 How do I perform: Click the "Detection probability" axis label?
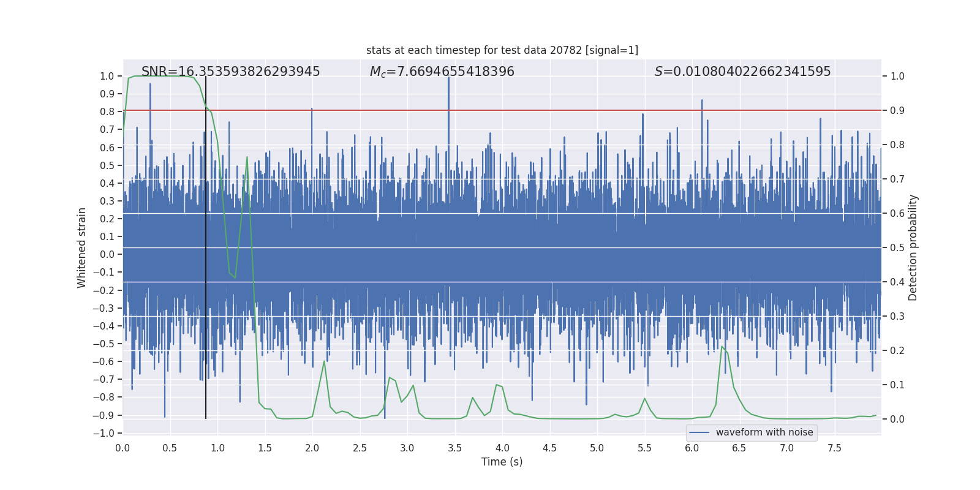pos(913,247)
